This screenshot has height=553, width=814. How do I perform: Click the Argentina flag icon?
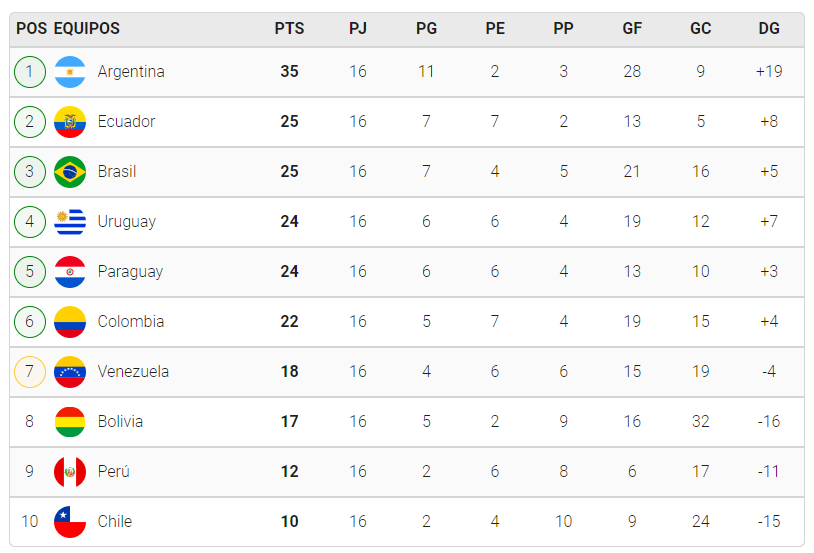[x=70, y=72]
